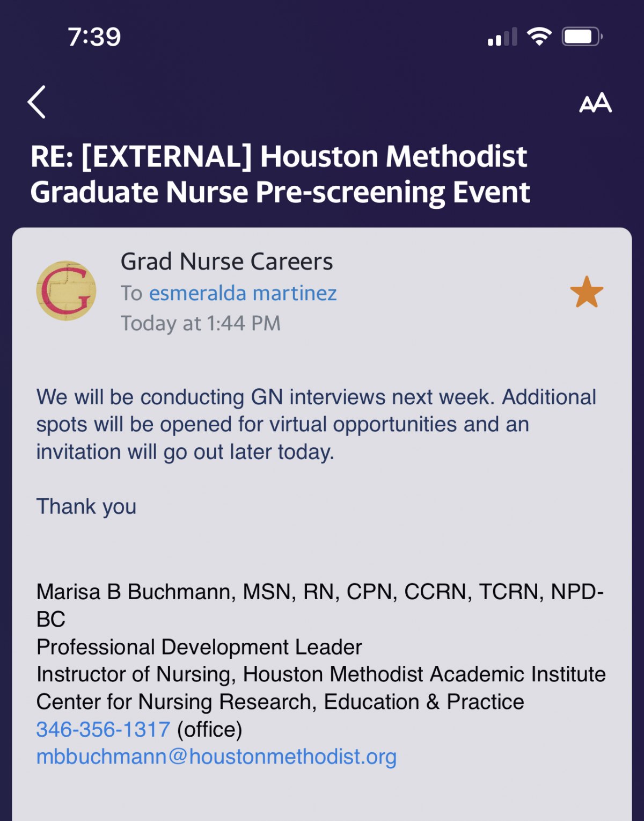Tap the GN interviews message paragraph

[316, 424]
